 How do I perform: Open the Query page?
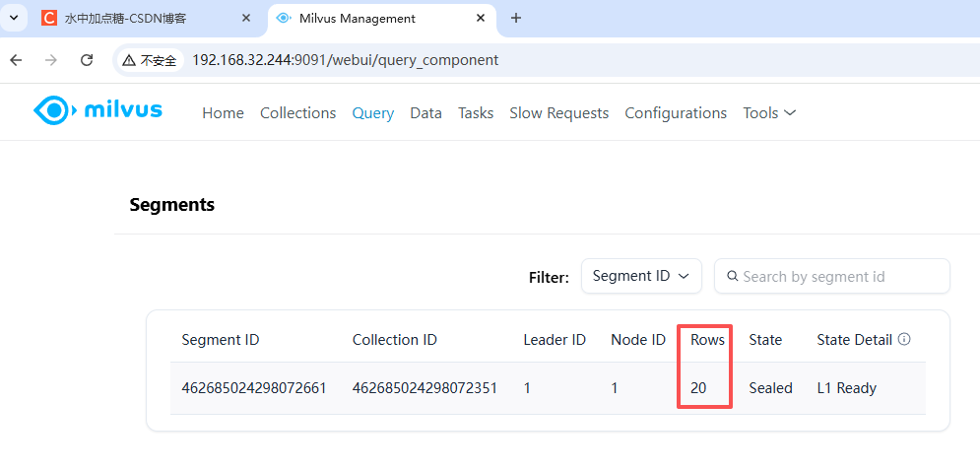pyautogui.click(x=373, y=113)
